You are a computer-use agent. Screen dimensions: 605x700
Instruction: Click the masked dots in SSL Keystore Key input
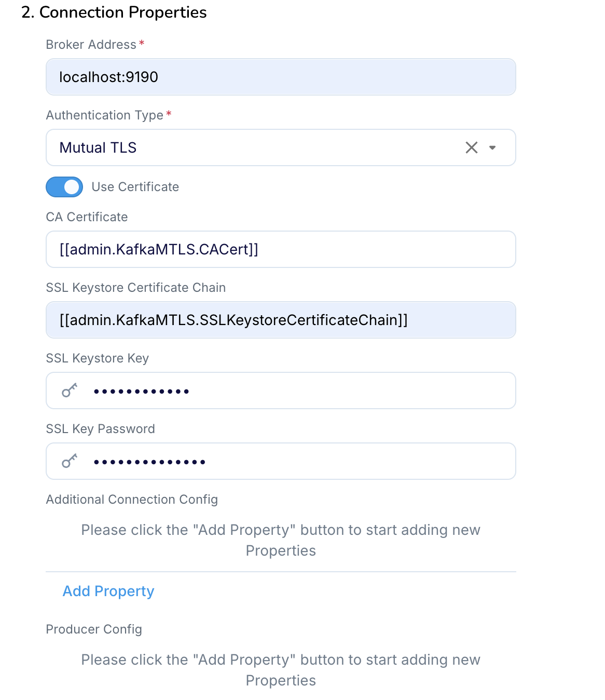[x=141, y=391]
